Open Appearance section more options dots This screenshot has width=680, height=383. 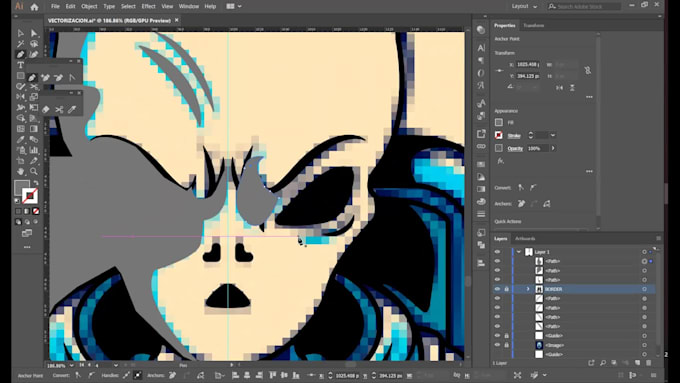pyautogui.click(x=589, y=171)
